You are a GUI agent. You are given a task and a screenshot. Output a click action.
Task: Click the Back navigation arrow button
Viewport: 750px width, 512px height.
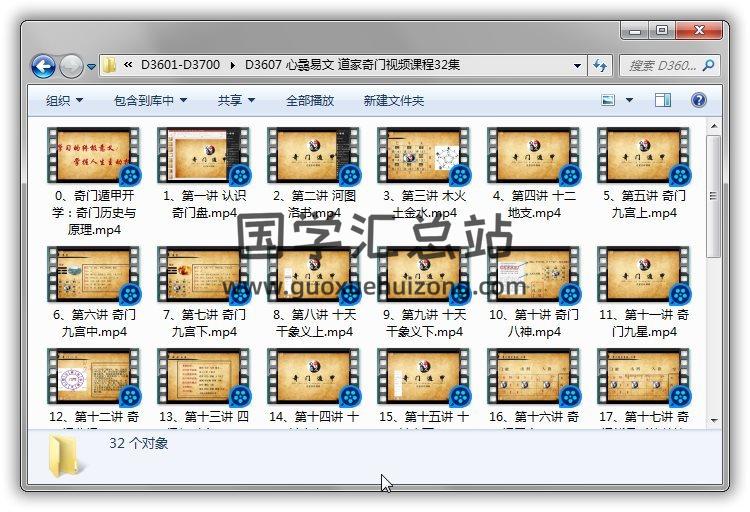pyautogui.click(x=43, y=66)
